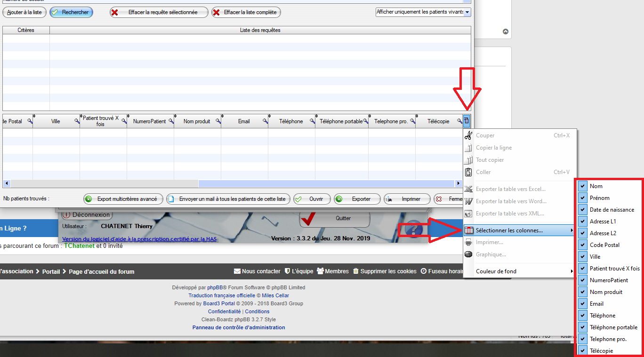The width and height of the screenshot is (644, 357).
Task: Toggle the Adresse L1 column checkbox
Action: [x=583, y=222]
